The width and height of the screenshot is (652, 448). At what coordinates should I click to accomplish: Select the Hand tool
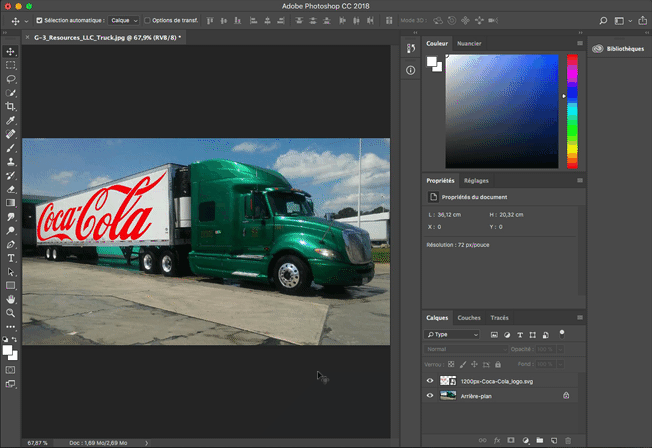point(10,299)
